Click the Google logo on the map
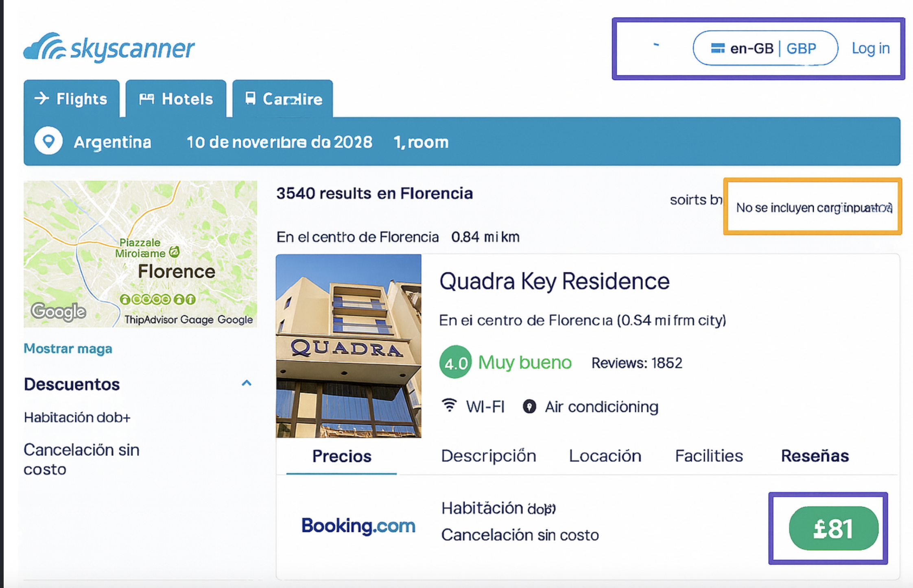913x588 pixels. click(x=59, y=311)
